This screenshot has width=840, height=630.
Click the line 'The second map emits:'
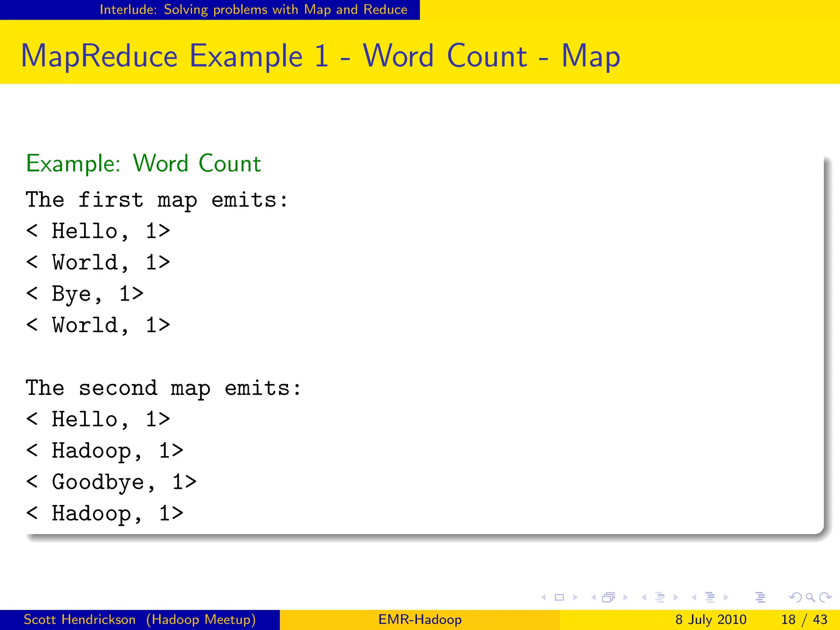(x=163, y=388)
